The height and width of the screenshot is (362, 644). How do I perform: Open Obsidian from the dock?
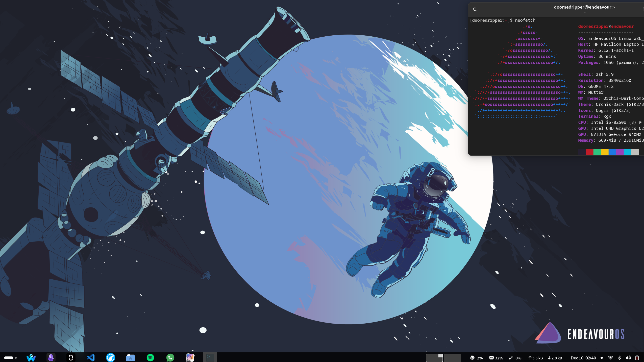pyautogui.click(x=51, y=357)
